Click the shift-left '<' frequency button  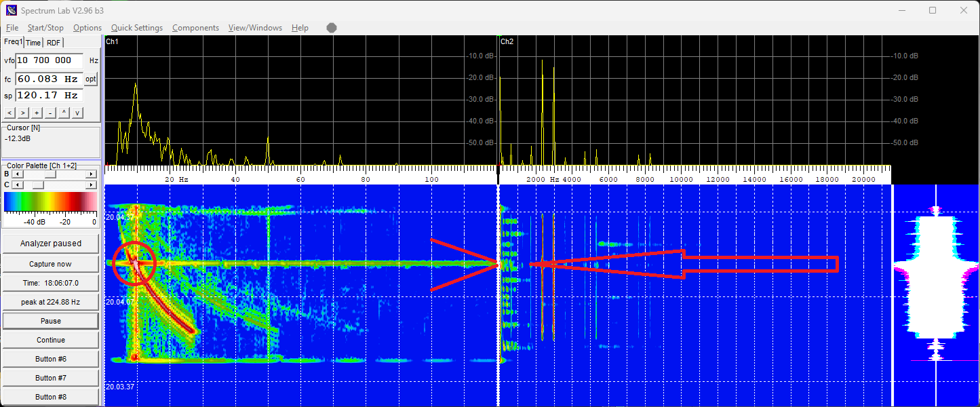[x=9, y=113]
